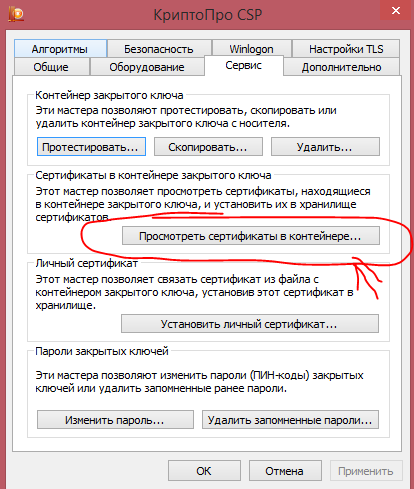Viewport: 414px width, 489px height.
Task: Click the Изменить пароль... button
Action: coord(115,420)
